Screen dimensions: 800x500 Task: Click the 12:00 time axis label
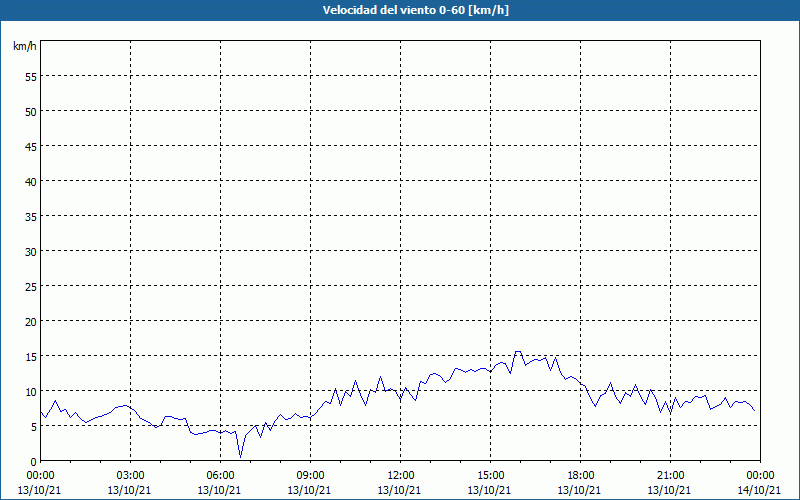click(401, 476)
